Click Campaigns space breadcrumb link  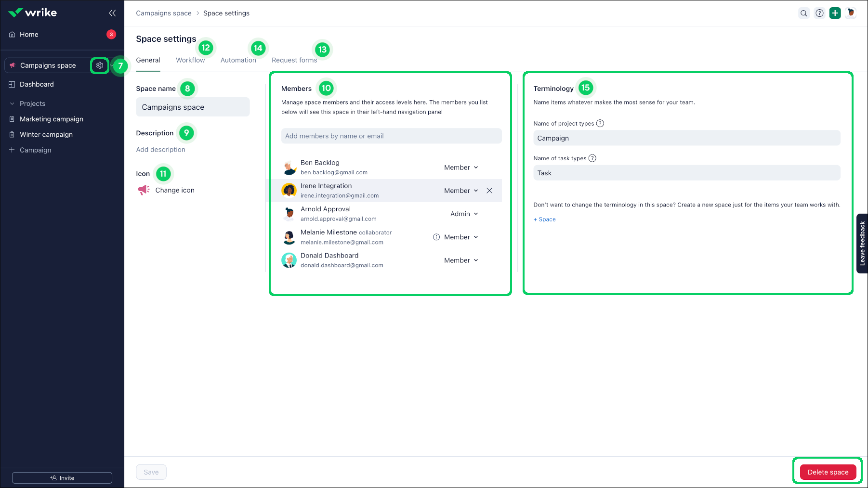point(164,13)
